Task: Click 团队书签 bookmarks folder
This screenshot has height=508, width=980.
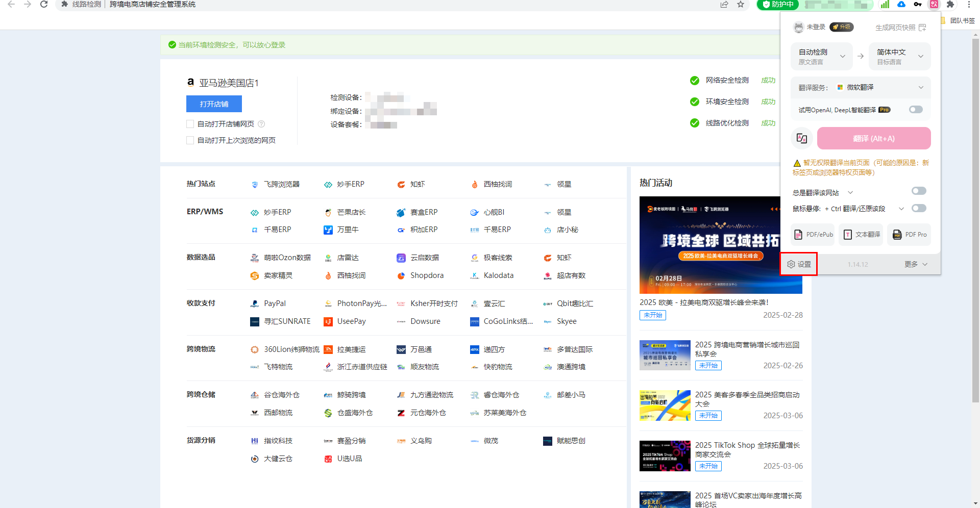Action: (x=958, y=20)
